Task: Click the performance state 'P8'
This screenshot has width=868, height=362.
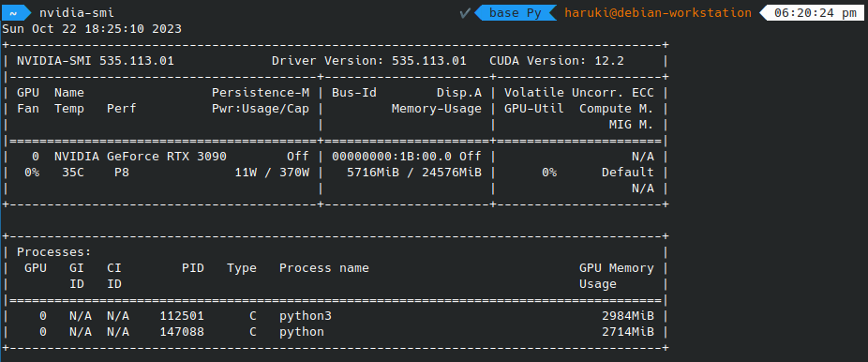Action: click(x=122, y=173)
